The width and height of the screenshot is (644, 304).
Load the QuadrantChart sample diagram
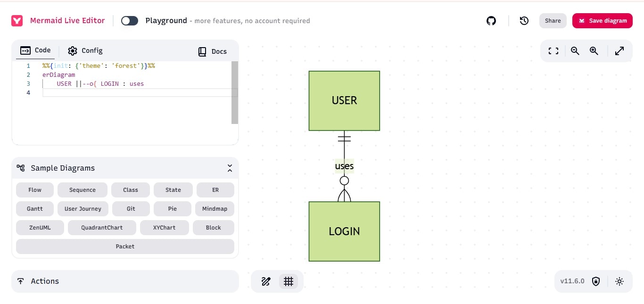tap(102, 228)
